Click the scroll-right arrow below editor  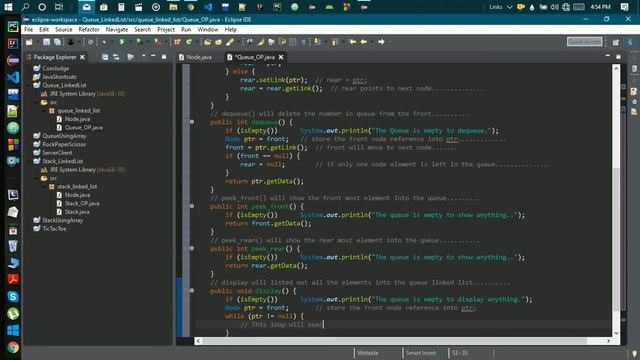tap(608, 341)
